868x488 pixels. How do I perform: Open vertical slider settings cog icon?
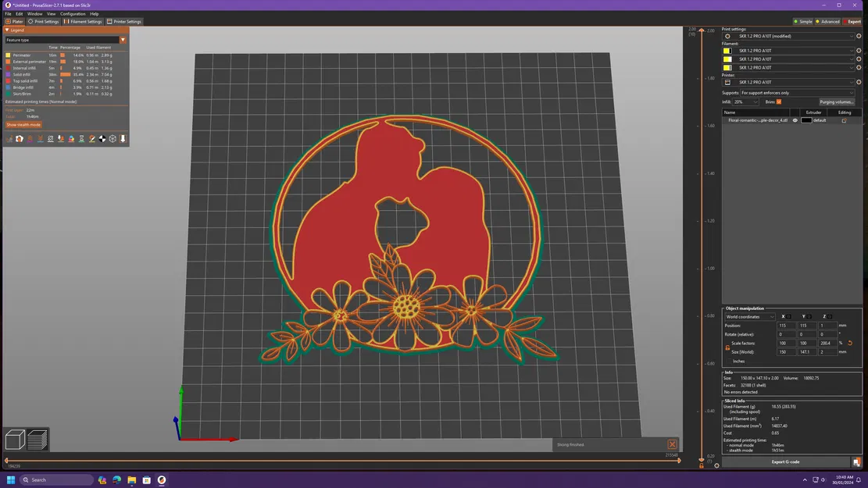point(716,466)
